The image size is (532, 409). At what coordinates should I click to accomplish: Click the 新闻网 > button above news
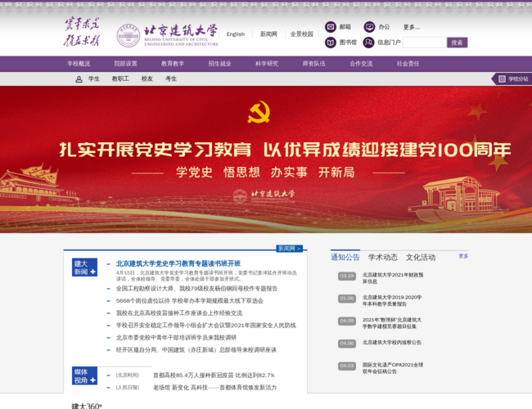[x=290, y=249]
